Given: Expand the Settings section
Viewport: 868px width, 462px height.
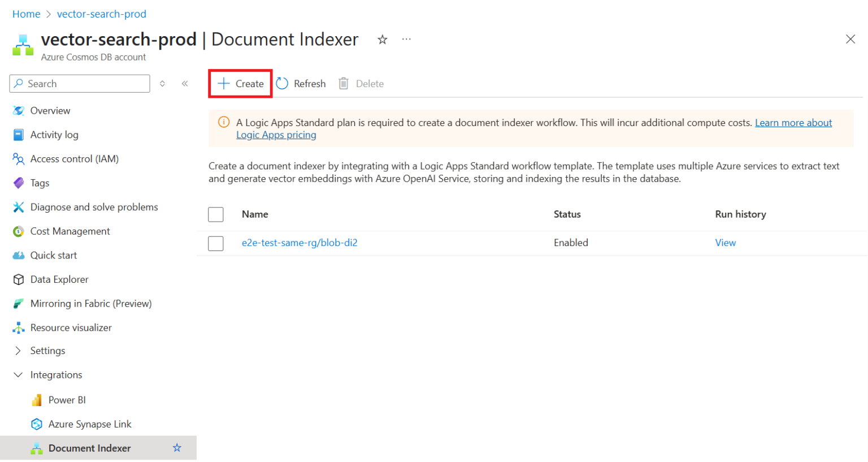Looking at the screenshot, I should (x=47, y=351).
